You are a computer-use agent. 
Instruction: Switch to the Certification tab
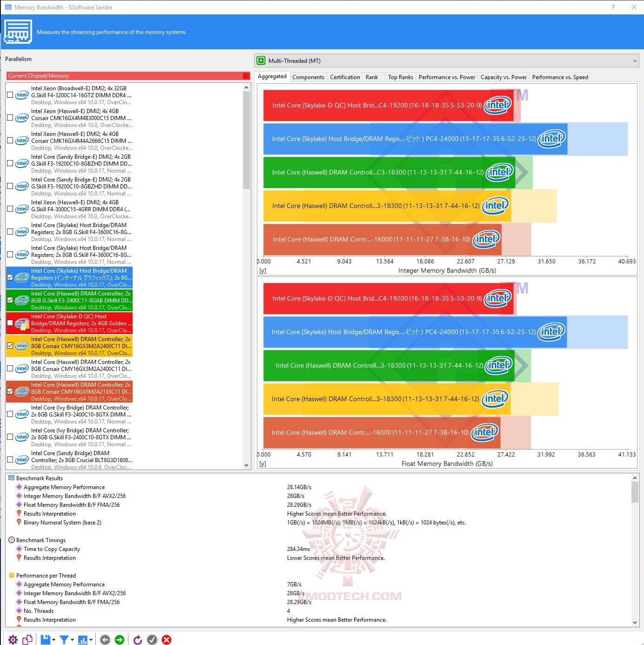coord(345,77)
